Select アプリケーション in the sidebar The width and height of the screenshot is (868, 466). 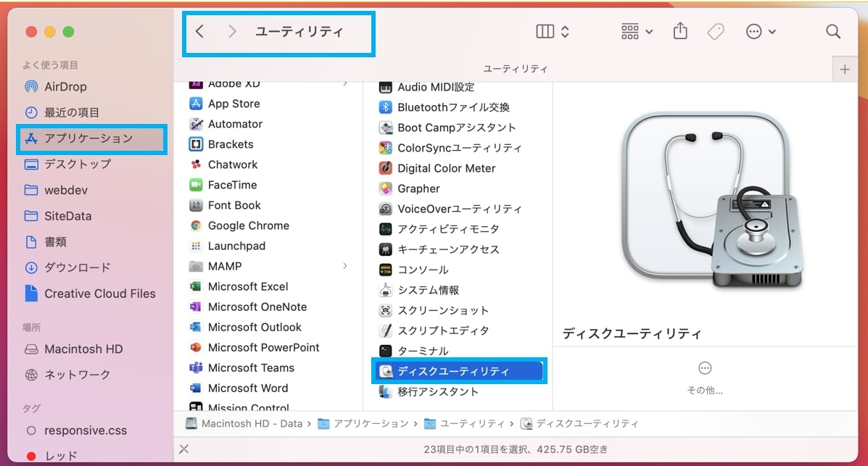pyautogui.click(x=91, y=138)
